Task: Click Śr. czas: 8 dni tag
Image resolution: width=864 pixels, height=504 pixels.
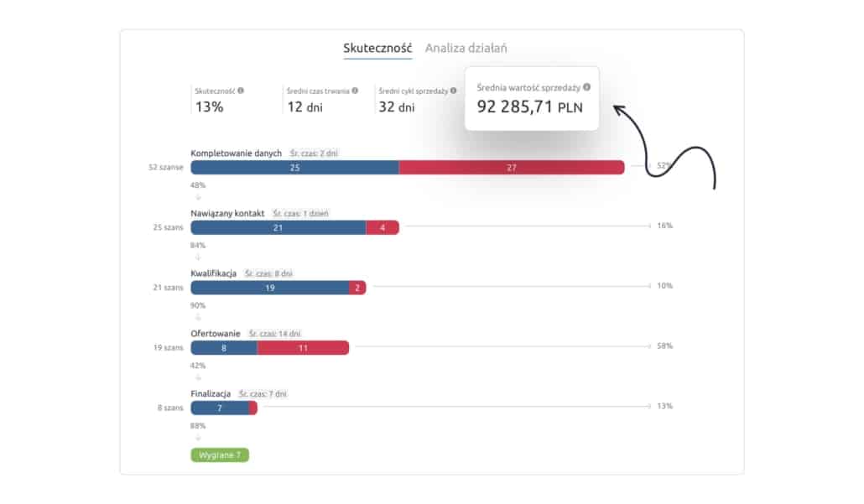Action: coord(269,273)
